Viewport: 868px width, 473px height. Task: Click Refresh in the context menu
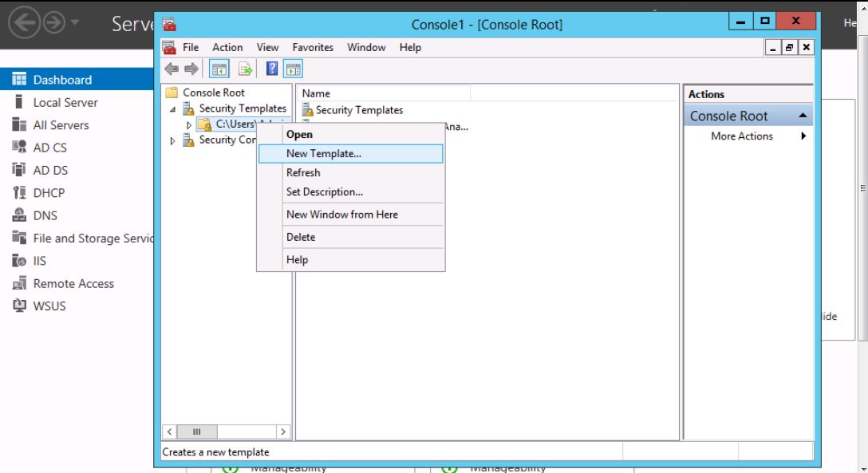[x=303, y=173]
